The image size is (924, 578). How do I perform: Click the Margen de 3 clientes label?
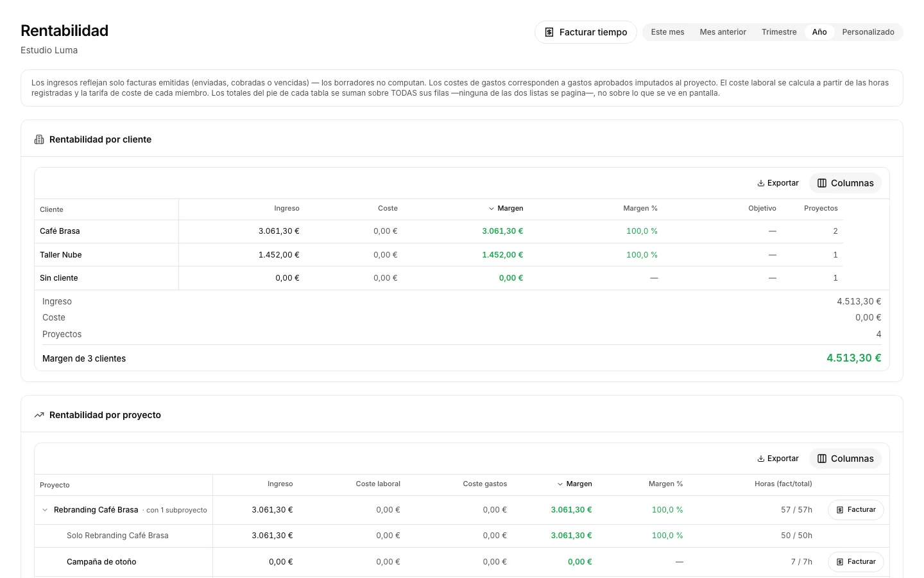pos(84,359)
